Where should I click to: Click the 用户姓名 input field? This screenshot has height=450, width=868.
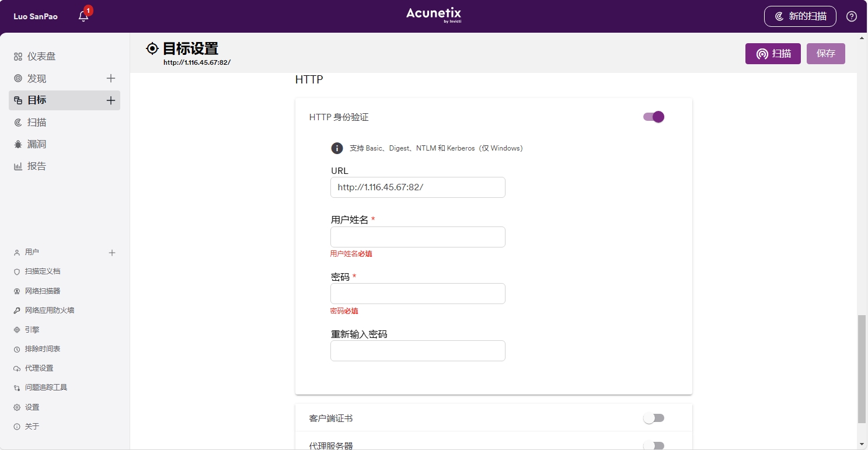(x=418, y=237)
